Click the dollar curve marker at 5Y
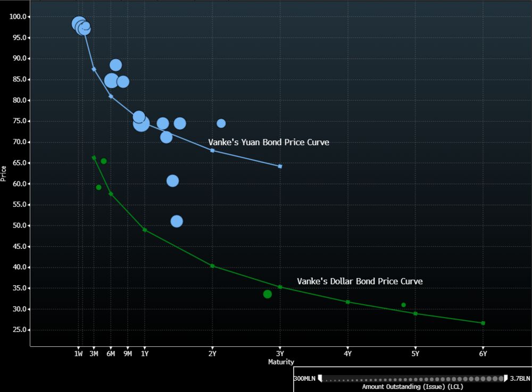The width and height of the screenshot is (532, 392). 415,314
